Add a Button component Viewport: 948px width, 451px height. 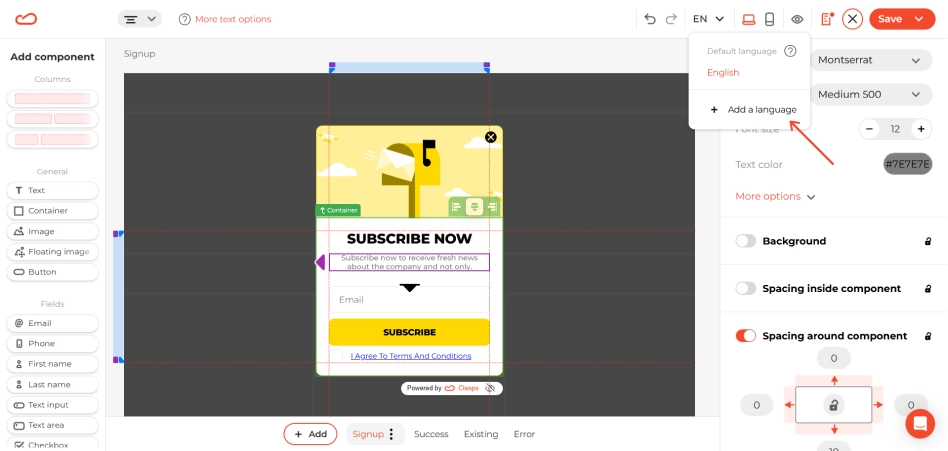53,272
